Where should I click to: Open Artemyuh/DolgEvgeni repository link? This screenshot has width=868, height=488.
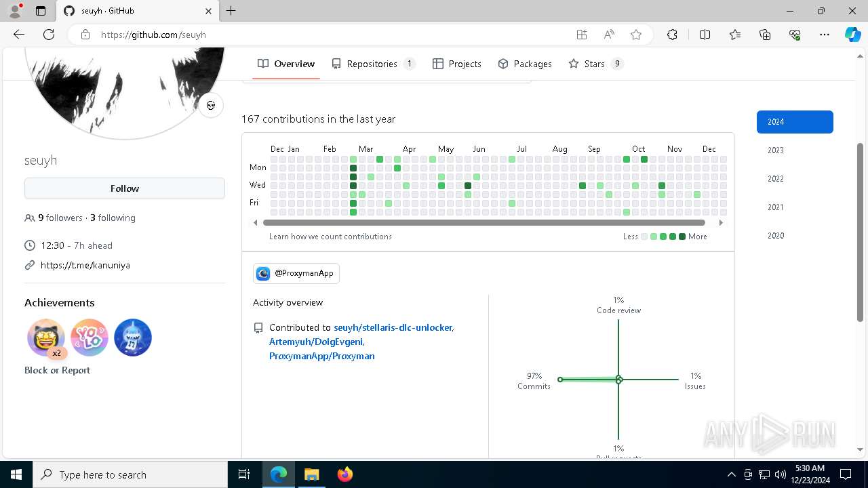pos(316,342)
